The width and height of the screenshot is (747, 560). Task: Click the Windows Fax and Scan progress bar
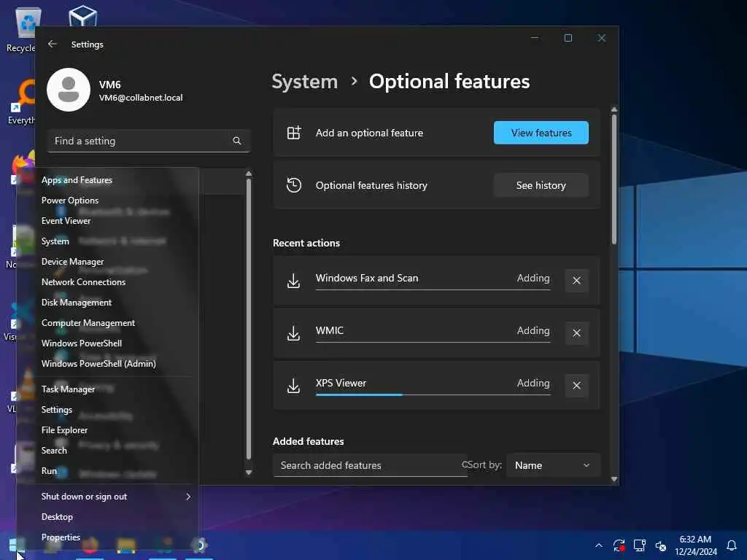pos(433,289)
